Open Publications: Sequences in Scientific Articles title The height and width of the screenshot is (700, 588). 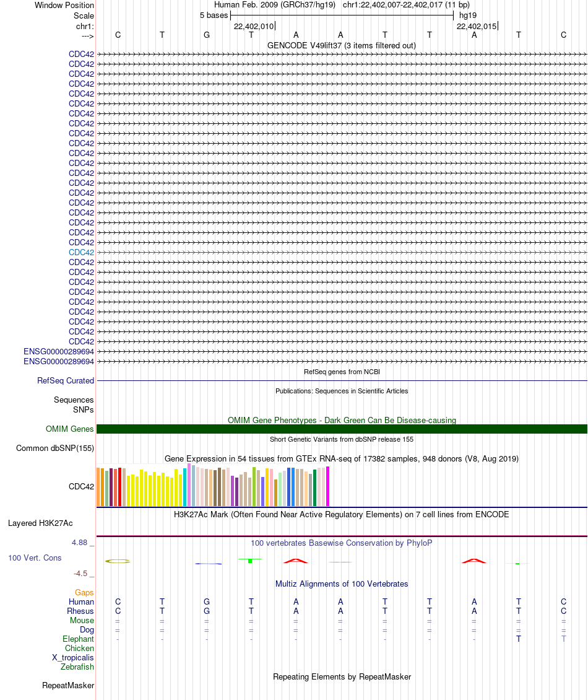(342, 391)
